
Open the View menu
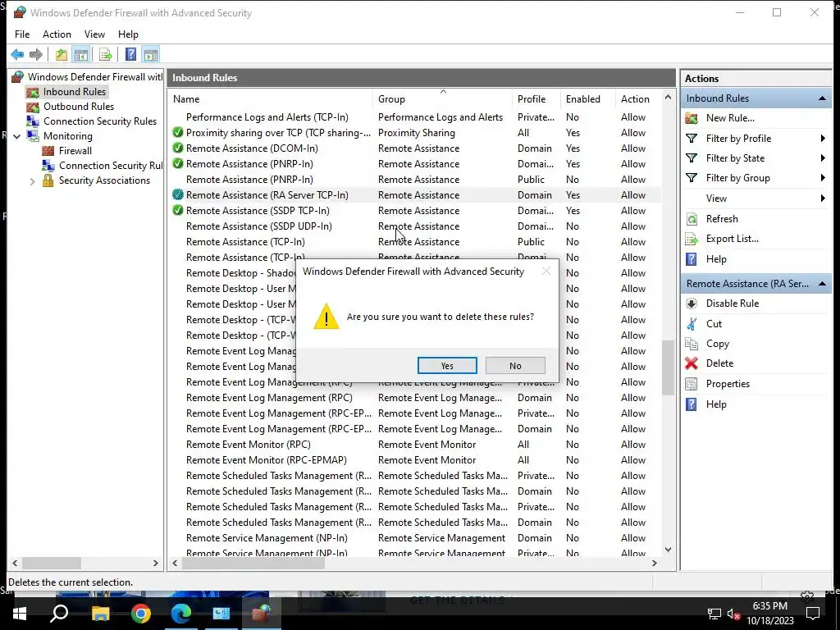(94, 34)
